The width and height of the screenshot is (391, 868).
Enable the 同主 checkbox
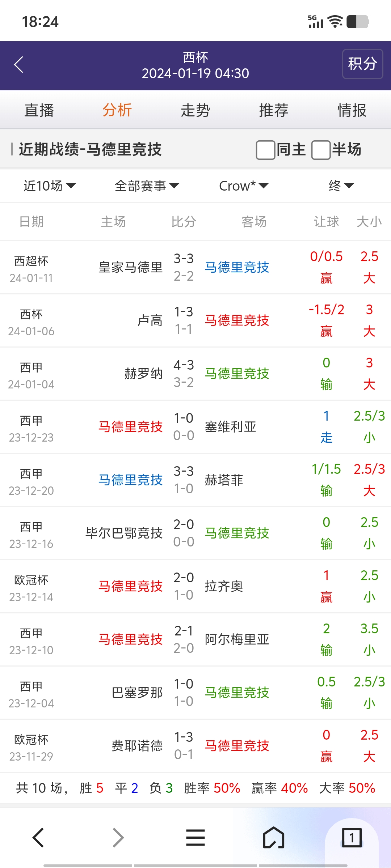(x=265, y=150)
